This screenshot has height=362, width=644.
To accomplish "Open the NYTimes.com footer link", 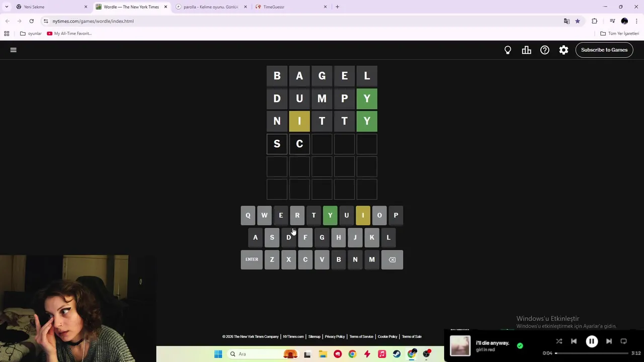I will point(293,336).
